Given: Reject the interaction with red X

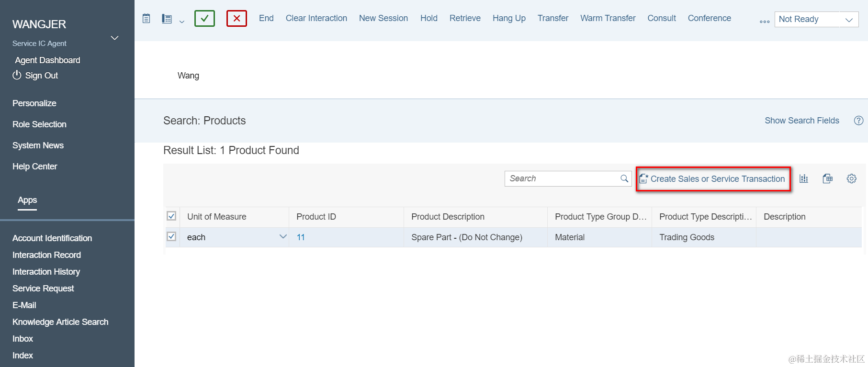Looking at the screenshot, I should 237,18.
